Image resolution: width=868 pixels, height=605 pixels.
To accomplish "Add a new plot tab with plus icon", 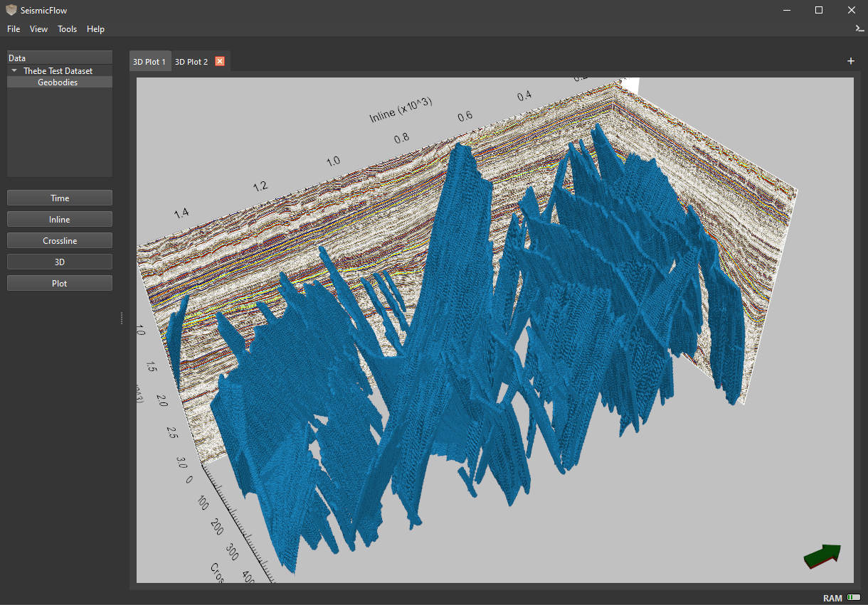I will point(851,61).
